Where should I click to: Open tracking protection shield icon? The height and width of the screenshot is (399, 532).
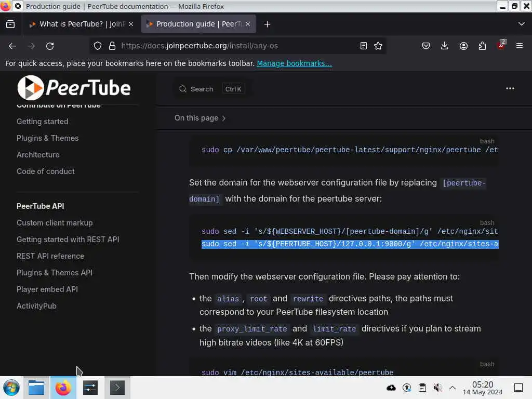click(x=97, y=46)
